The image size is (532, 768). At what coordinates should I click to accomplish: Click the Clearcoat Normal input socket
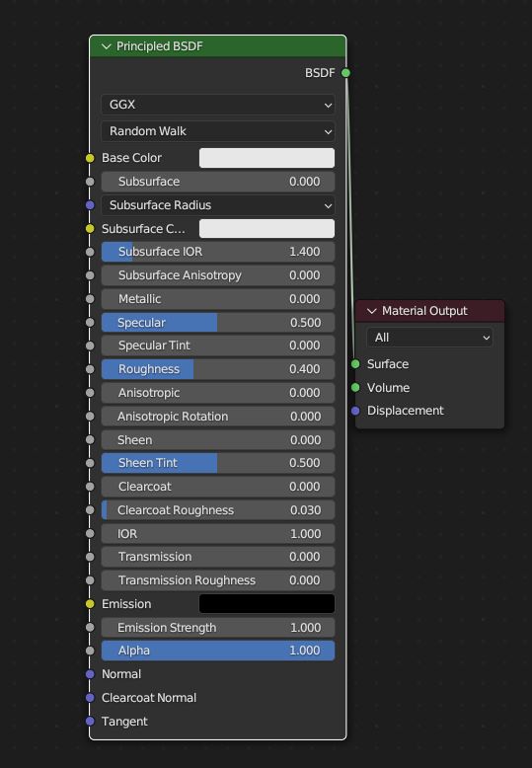[x=90, y=698]
